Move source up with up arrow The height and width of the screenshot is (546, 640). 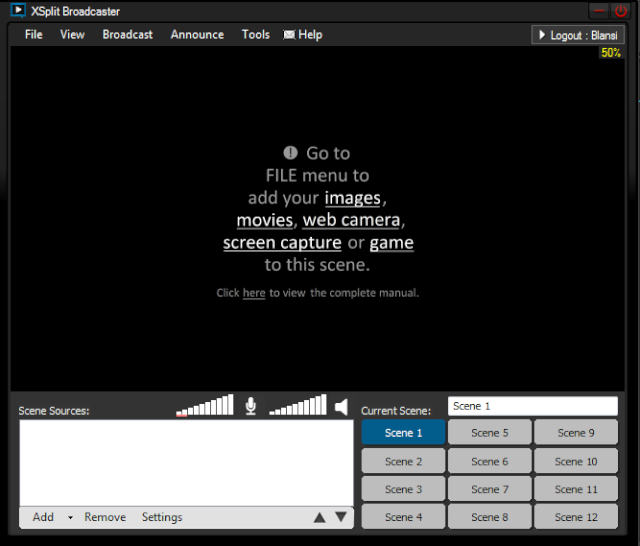tap(320, 517)
